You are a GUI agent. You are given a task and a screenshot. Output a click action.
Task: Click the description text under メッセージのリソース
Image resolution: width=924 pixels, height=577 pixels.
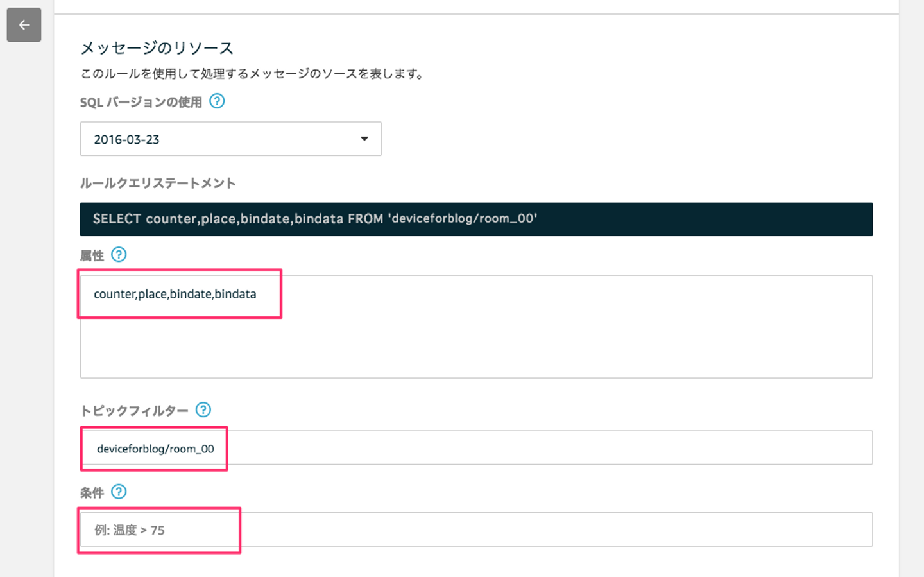252,74
